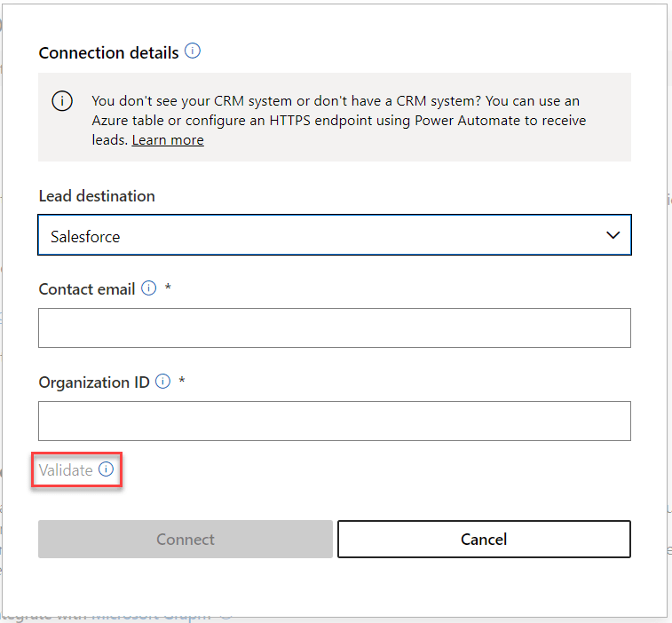The width and height of the screenshot is (672, 623).
Task: Select the Salesforce value in Lead destination
Action: click(x=85, y=237)
